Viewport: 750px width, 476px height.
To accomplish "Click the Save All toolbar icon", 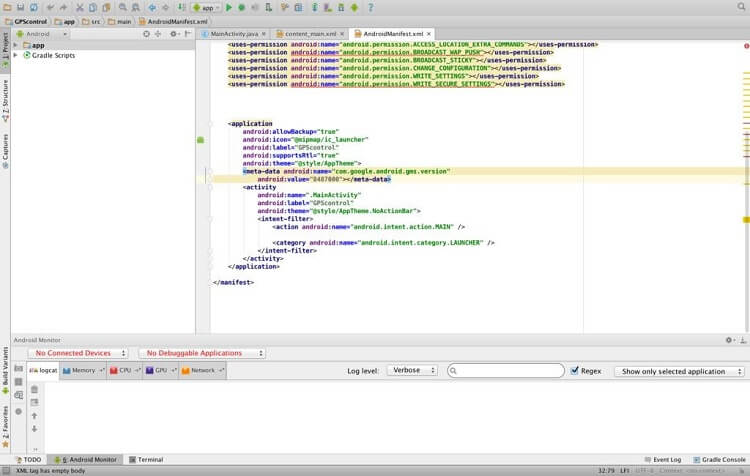I will (20, 7).
